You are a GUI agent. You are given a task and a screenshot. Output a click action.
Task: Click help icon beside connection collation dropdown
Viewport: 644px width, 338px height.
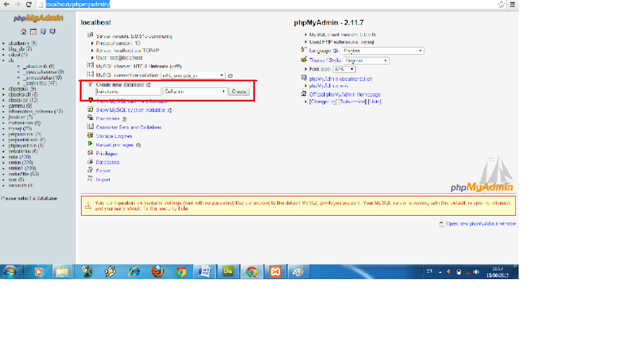[x=230, y=76]
